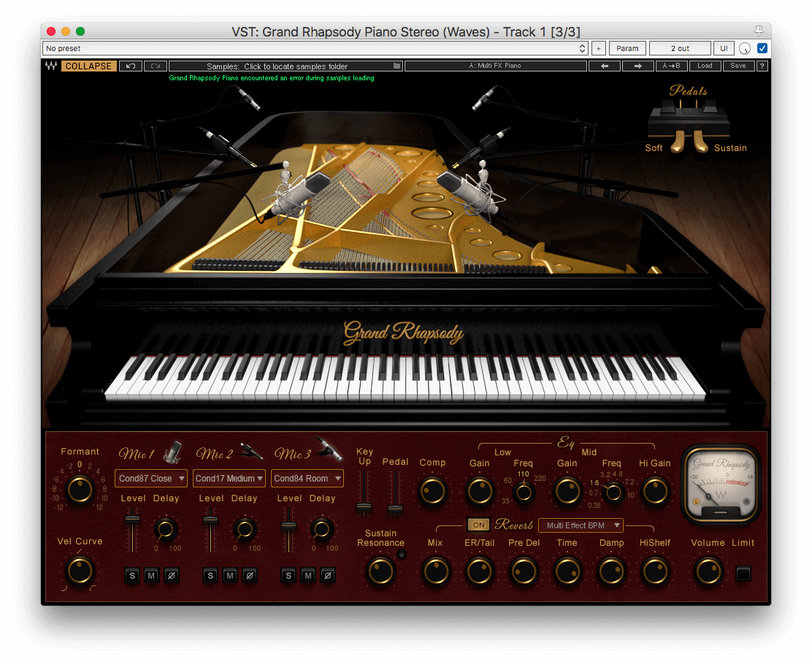Click the redo arrow button

(x=156, y=66)
